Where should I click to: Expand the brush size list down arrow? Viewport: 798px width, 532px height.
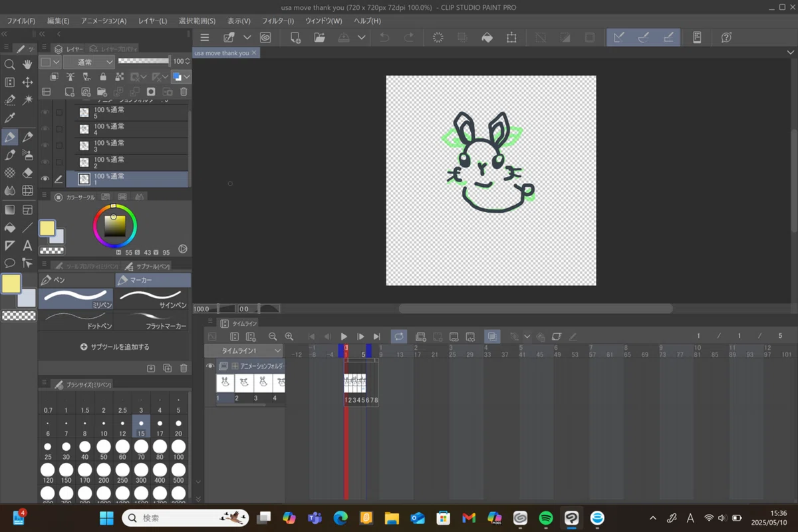pyautogui.click(x=198, y=481)
